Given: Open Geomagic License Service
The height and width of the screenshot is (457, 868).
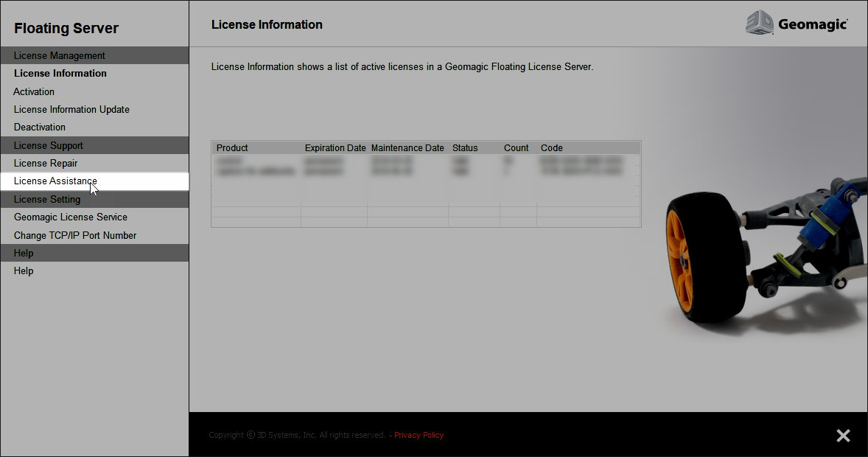Looking at the screenshot, I should tap(70, 217).
